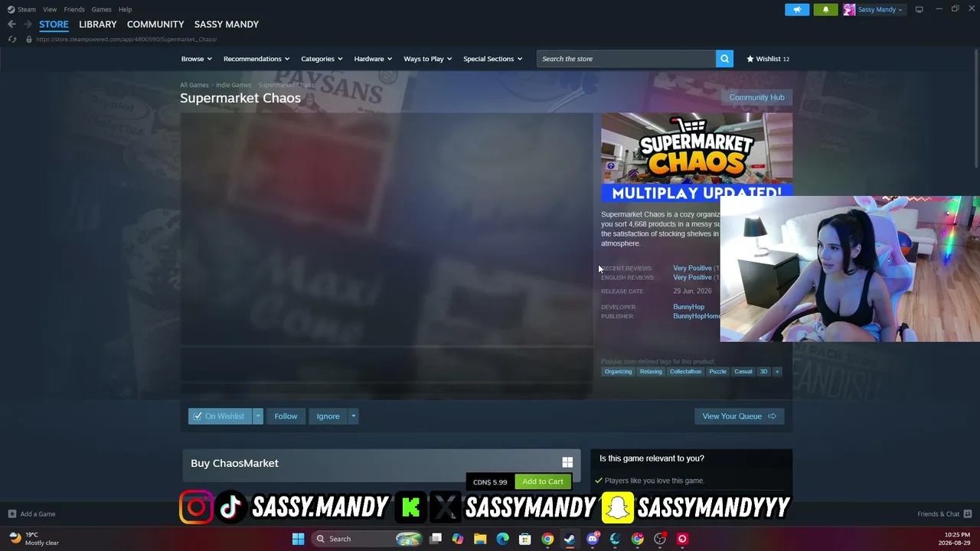Switch to the LIBRARY tab
The image size is (980, 551).
pos(98,24)
